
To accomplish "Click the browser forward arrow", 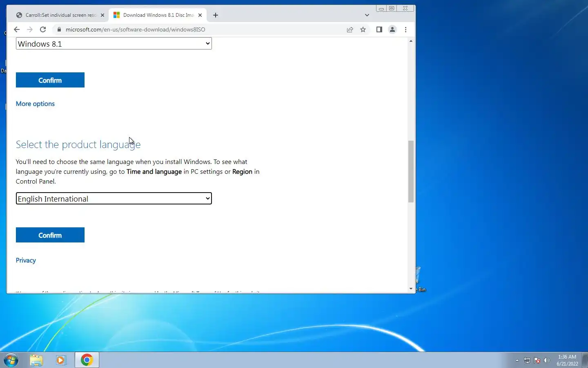I will coord(29,29).
